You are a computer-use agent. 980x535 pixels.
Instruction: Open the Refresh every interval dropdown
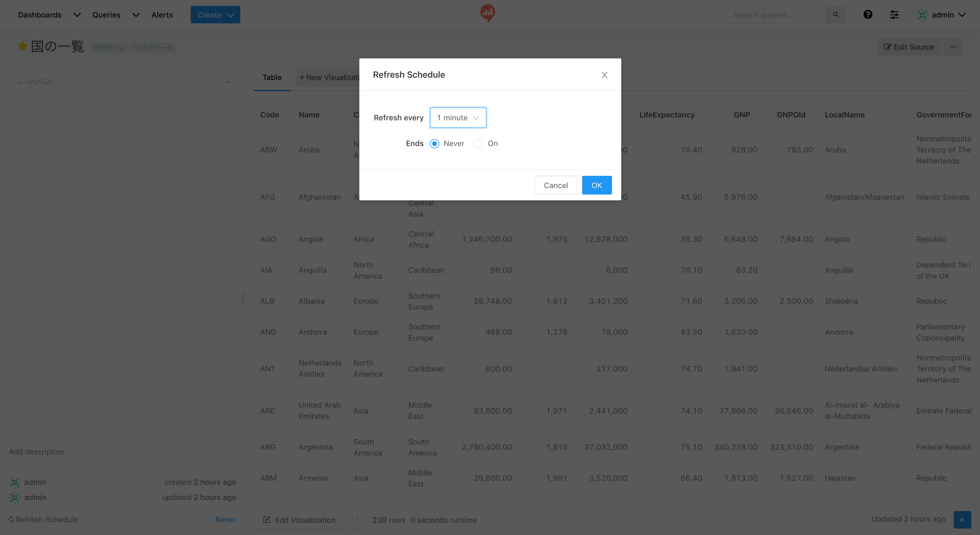[x=458, y=118]
